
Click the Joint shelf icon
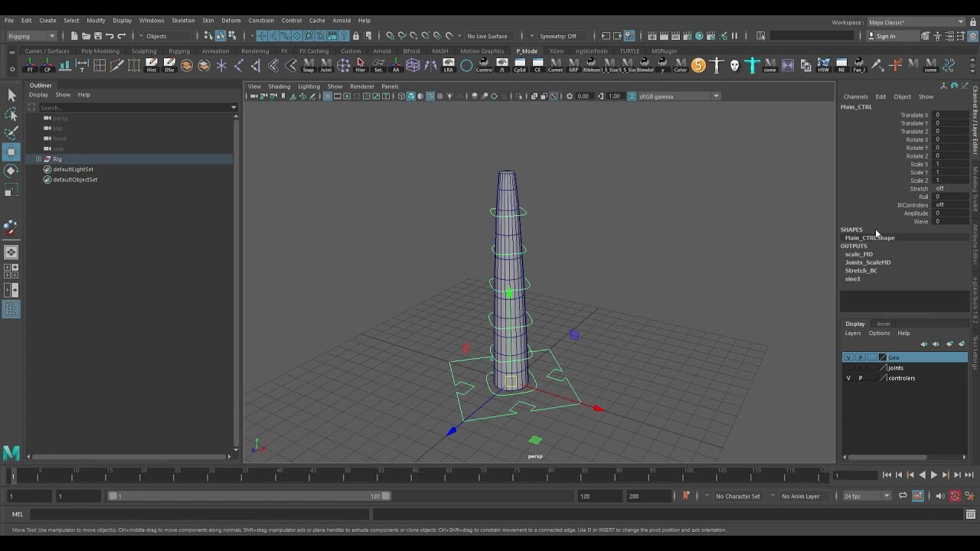click(x=327, y=65)
